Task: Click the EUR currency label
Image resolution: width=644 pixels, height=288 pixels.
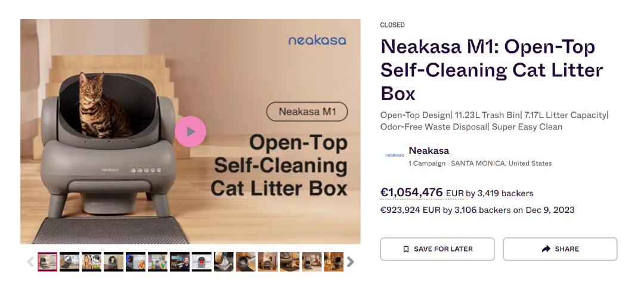Action: click(x=454, y=193)
